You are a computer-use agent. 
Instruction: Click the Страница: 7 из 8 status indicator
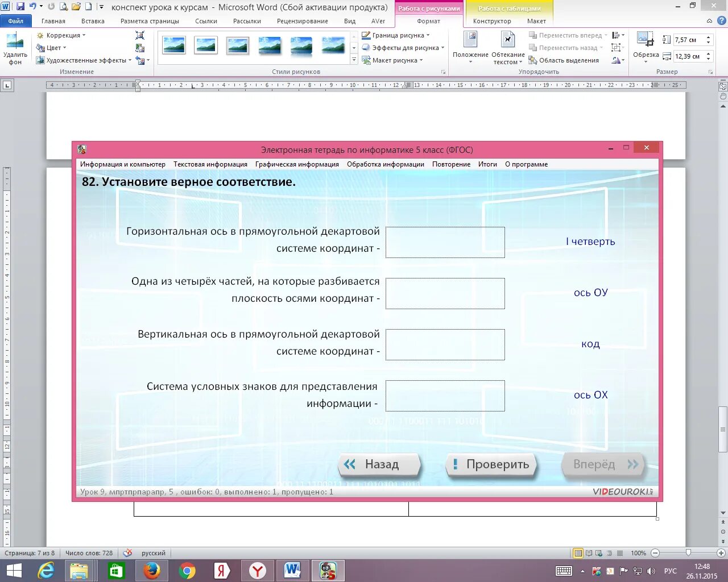30,553
